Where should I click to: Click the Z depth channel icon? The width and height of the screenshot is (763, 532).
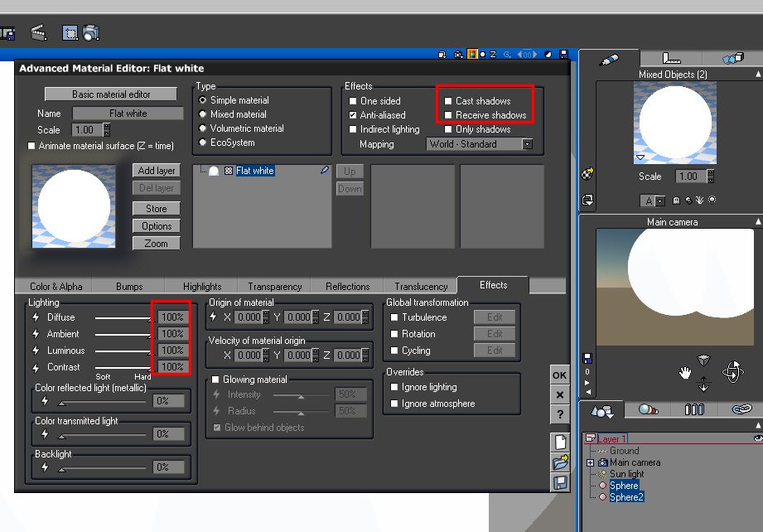coord(493,54)
